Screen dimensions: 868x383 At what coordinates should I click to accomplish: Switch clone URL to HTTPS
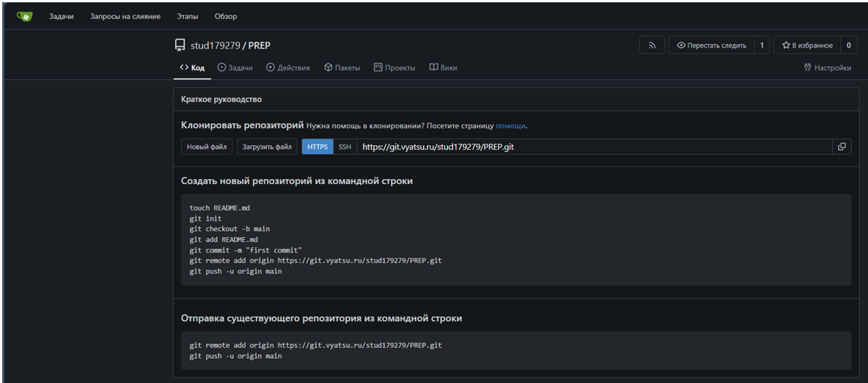click(x=317, y=147)
